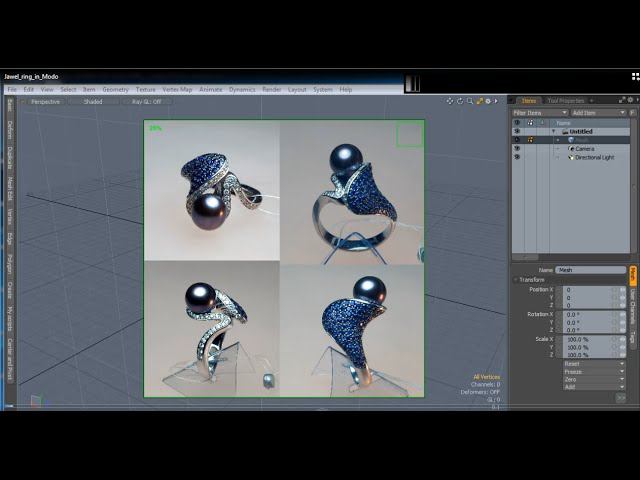Hide the Camera item with its eye
Image resolution: width=640 pixels, height=480 pixels.
(517, 149)
